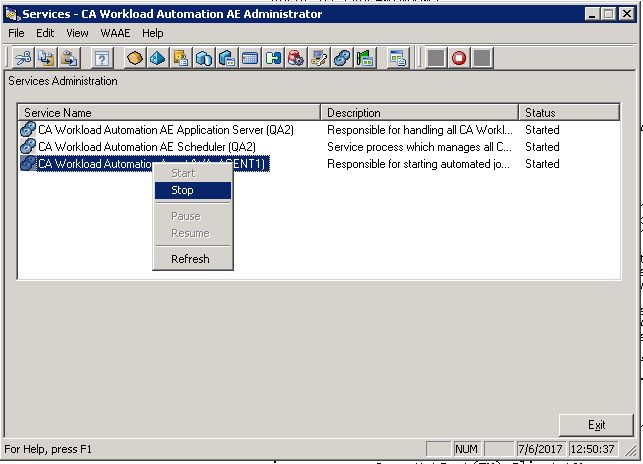
Task: Minimize the Services Administrator window
Action: click(592, 14)
